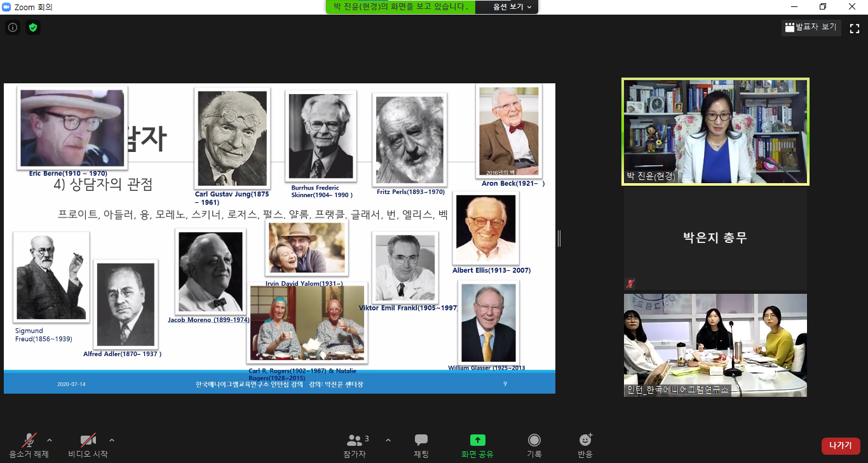Image resolution: width=868 pixels, height=463 pixels.
Task: Click Burrhus Frederic Skinner portrait
Action: pos(320,136)
